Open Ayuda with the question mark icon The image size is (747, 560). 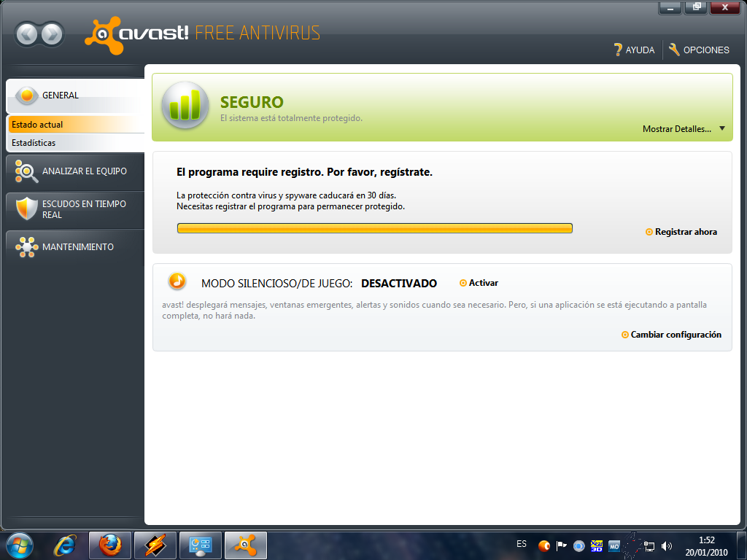[x=617, y=50]
